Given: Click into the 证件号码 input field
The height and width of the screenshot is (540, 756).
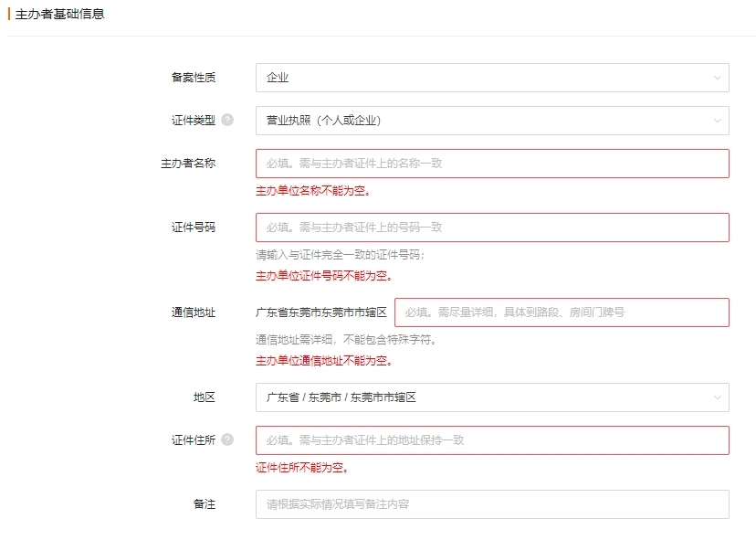Looking at the screenshot, I should click(x=491, y=228).
